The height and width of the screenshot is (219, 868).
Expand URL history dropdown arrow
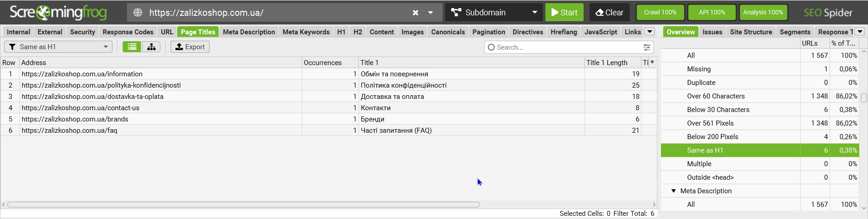[x=430, y=13]
